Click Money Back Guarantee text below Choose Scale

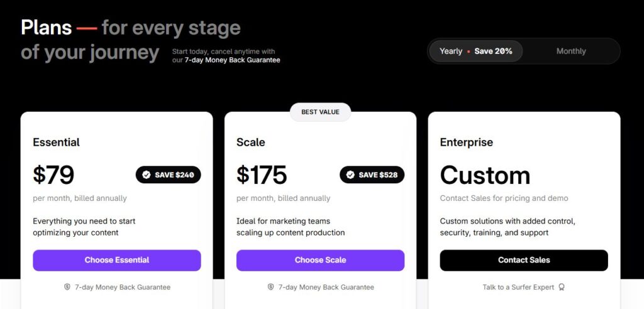coord(326,287)
